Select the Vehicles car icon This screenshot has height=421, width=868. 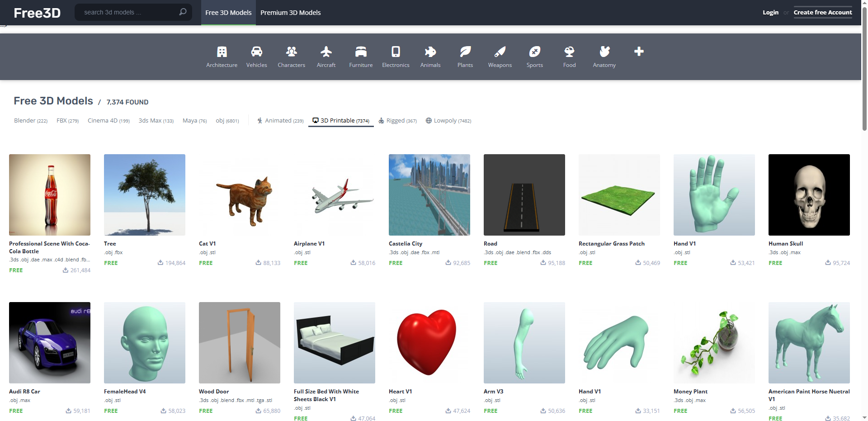pos(256,52)
